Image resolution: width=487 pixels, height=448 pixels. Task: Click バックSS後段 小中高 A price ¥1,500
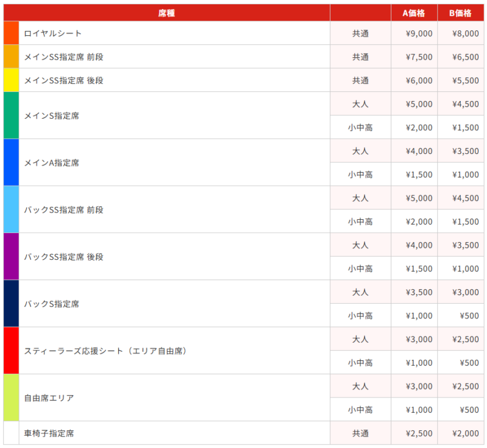[x=419, y=269]
